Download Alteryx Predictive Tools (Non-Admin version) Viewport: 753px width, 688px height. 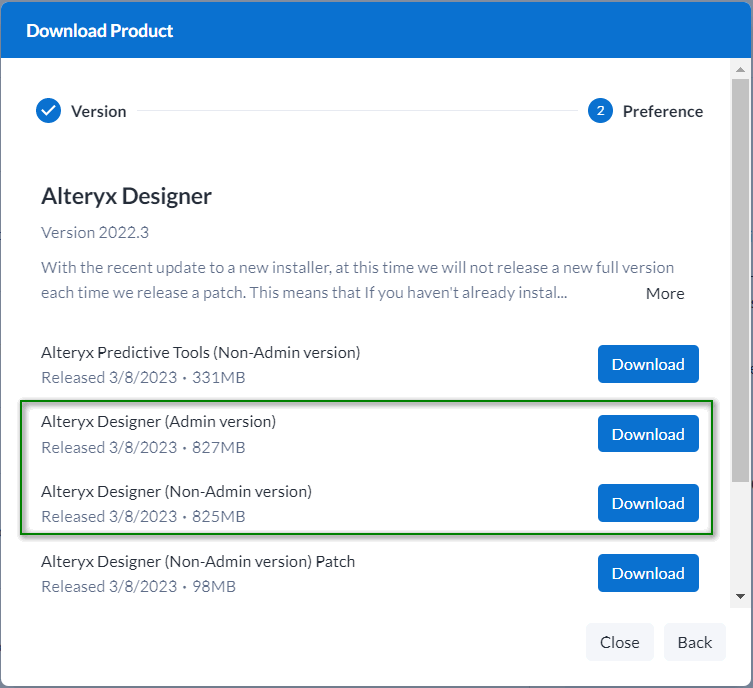[x=648, y=364]
